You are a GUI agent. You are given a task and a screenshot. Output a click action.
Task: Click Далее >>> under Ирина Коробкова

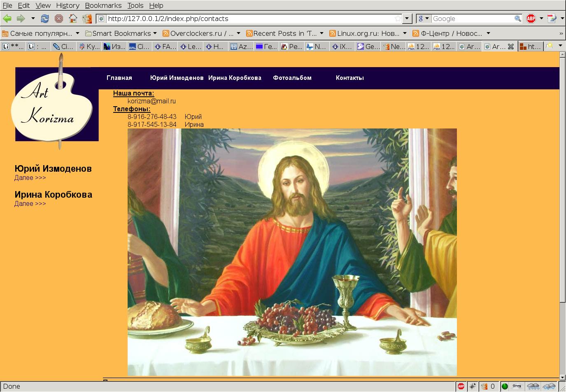pyautogui.click(x=30, y=204)
